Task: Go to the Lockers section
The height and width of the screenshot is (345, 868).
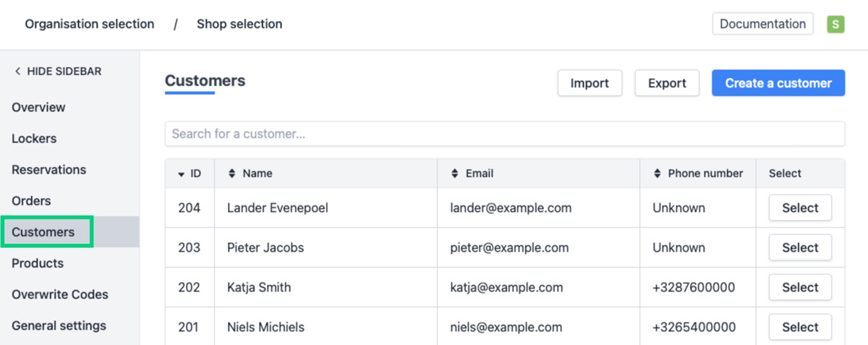Action: pyautogui.click(x=34, y=138)
